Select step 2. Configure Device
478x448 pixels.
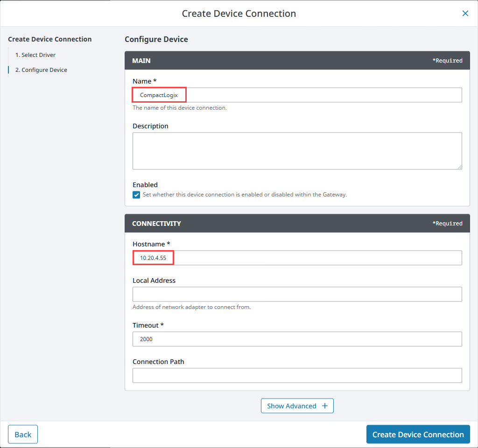tap(41, 70)
